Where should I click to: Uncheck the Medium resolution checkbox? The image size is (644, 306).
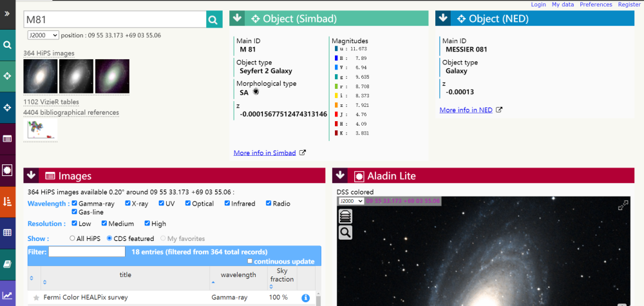pyautogui.click(x=104, y=224)
